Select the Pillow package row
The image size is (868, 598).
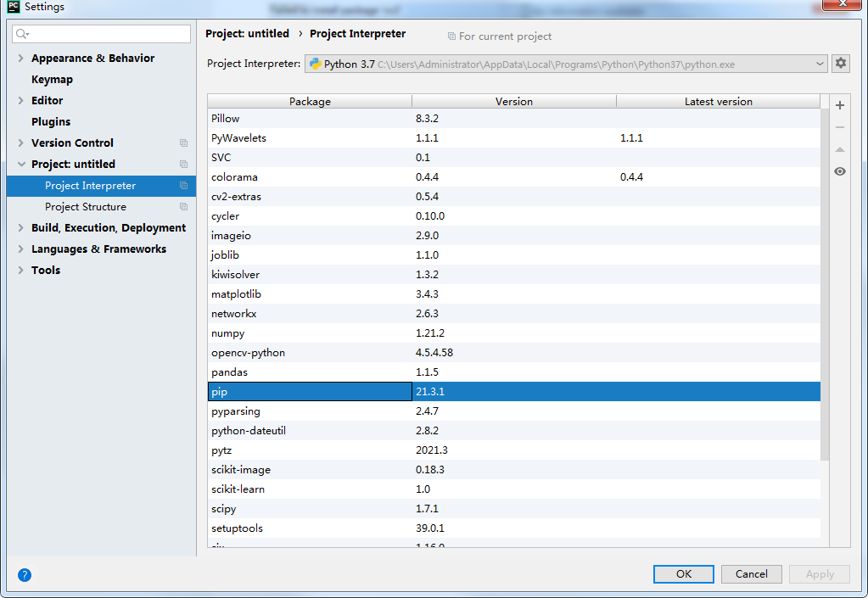click(514, 119)
